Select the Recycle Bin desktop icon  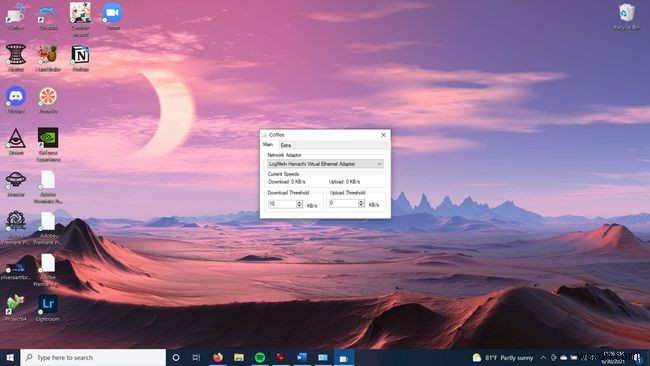[x=626, y=16]
